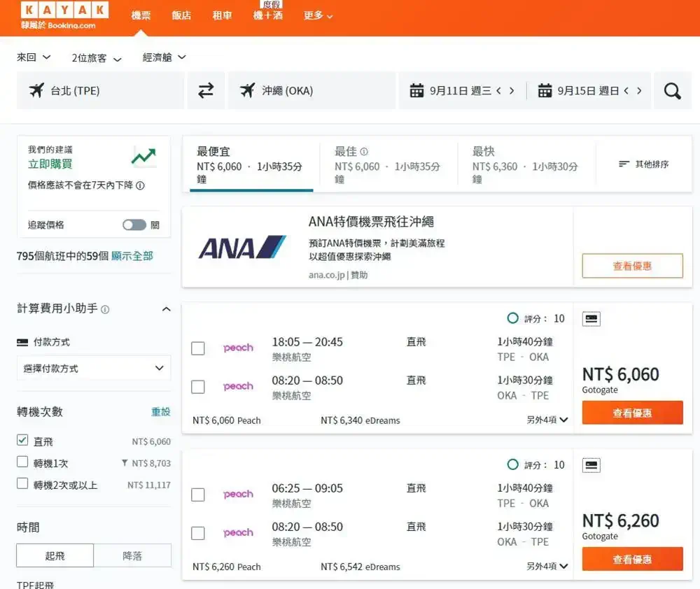Screen dimensions: 700x589
Task: Go to the 機+酒 packages section
Action: pos(268,15)
